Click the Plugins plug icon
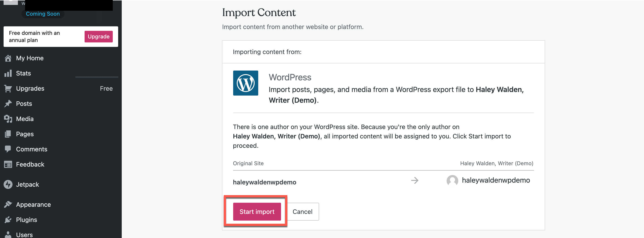644x238 pixels. tap(8, 219)
